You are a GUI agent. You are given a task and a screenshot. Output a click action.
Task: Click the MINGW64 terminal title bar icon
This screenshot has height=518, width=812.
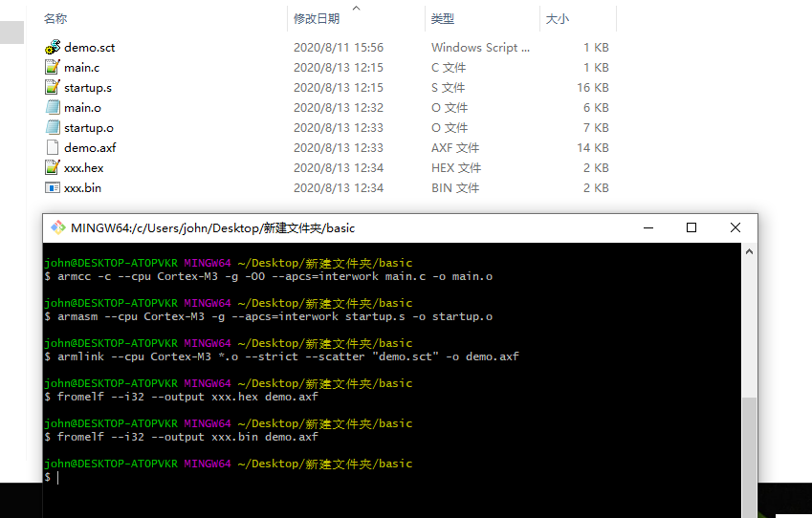point(58,227)
